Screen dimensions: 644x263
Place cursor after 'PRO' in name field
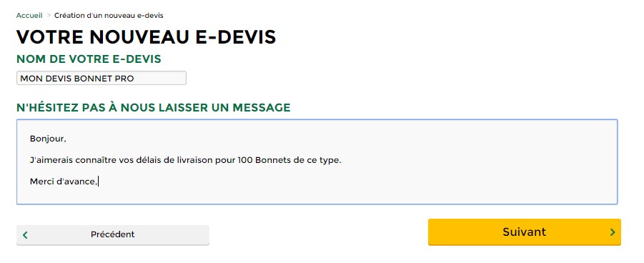pyautogui.click(x=134, y=79)
